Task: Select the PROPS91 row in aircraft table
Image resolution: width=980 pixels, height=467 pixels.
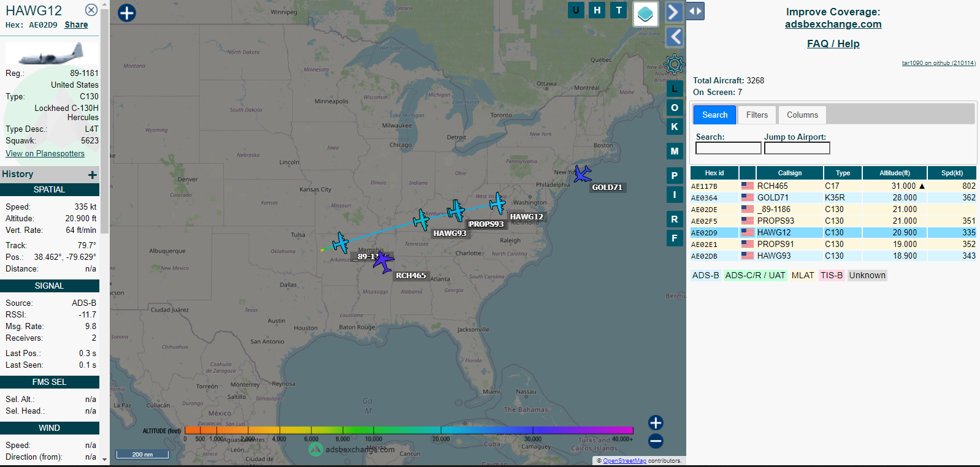Action: pyautogui.click(x=833, y=244)
